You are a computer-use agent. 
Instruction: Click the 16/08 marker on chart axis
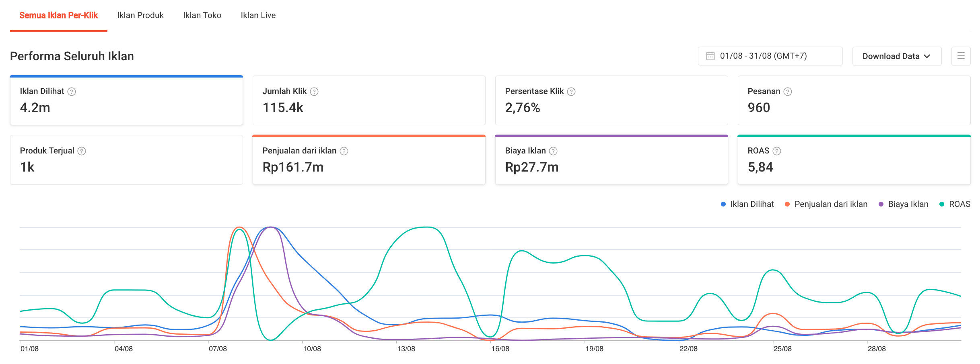click(500, 348)
